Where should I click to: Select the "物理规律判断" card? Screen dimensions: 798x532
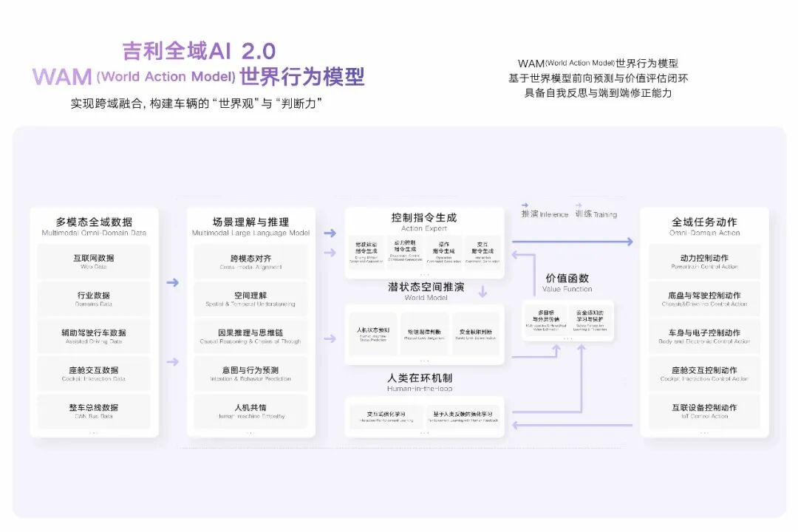424,334
